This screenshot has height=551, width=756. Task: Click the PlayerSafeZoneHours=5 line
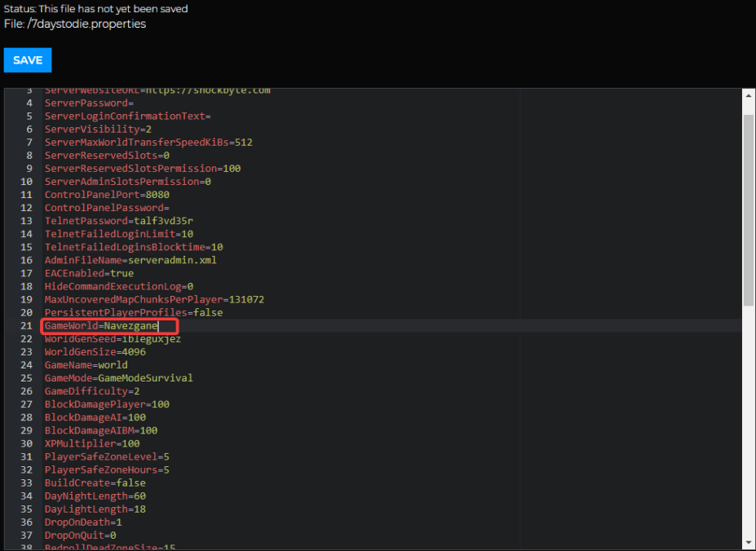click(x=107, y=469)
